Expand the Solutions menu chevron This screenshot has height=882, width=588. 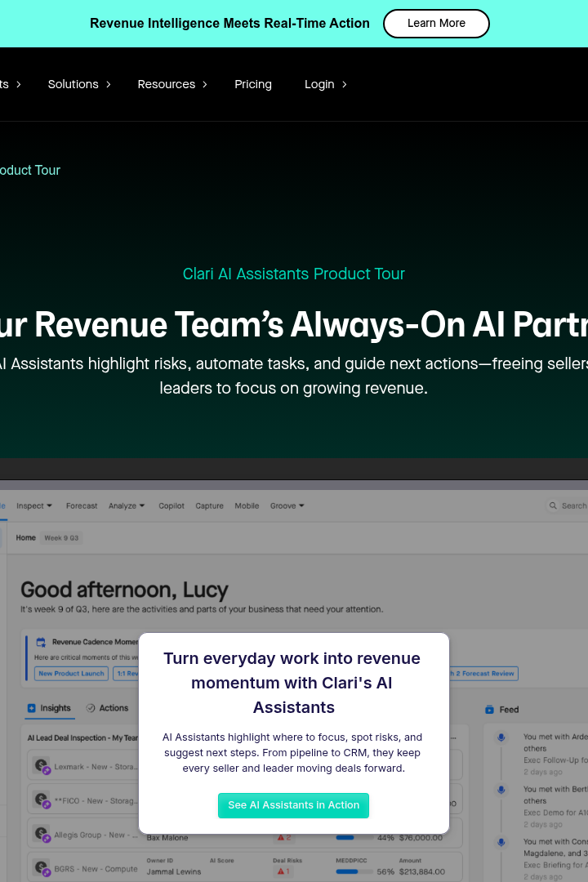[x=109, y=84]
